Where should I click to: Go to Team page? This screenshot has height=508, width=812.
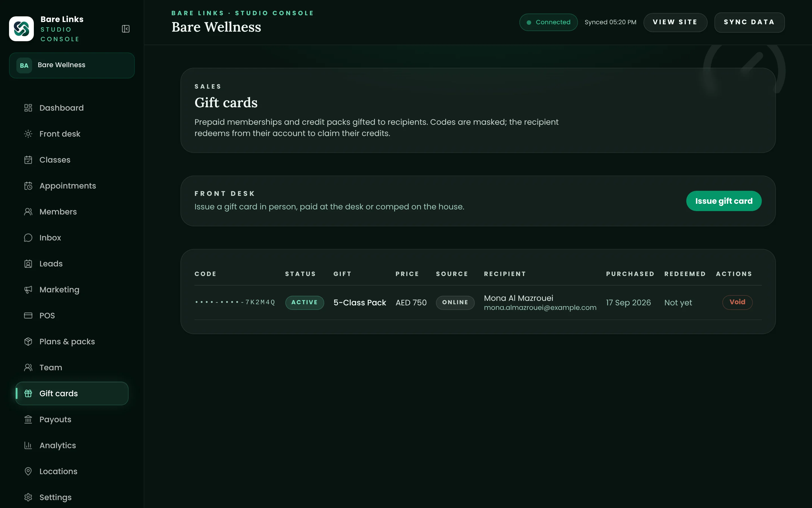point(72,367)
